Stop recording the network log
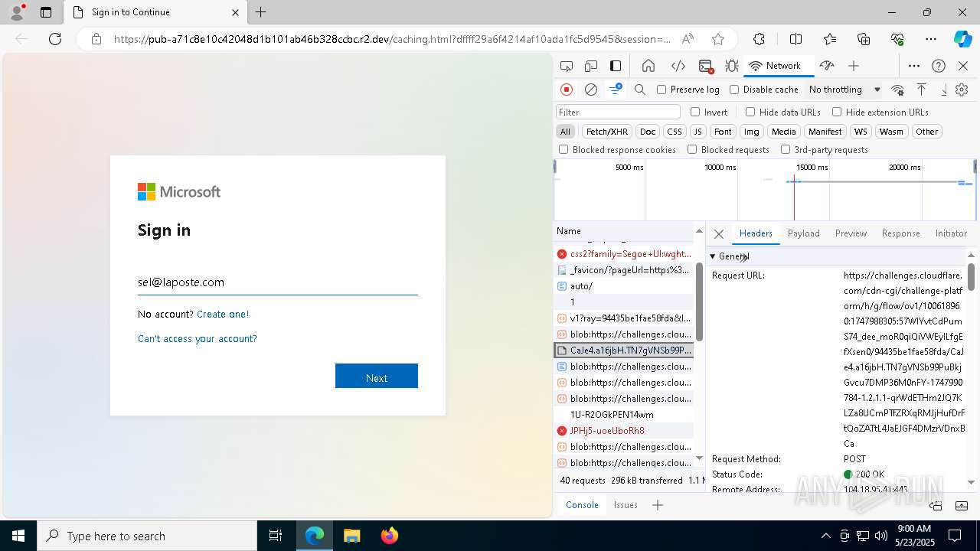The width and height of the screenshot is (980, 551). (567, 90)
